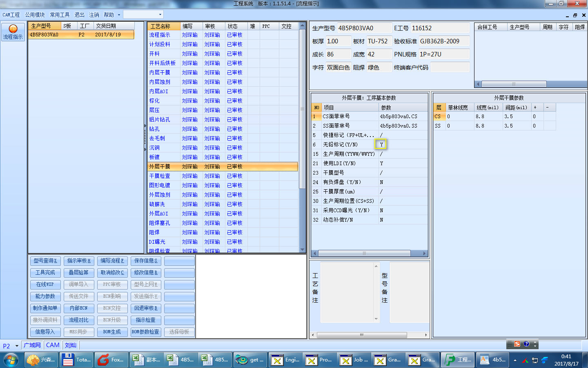Image resolution: width=588 pixels, height=368 pixels.
Task: Click the 交货日期 column header
Action: 114,26
